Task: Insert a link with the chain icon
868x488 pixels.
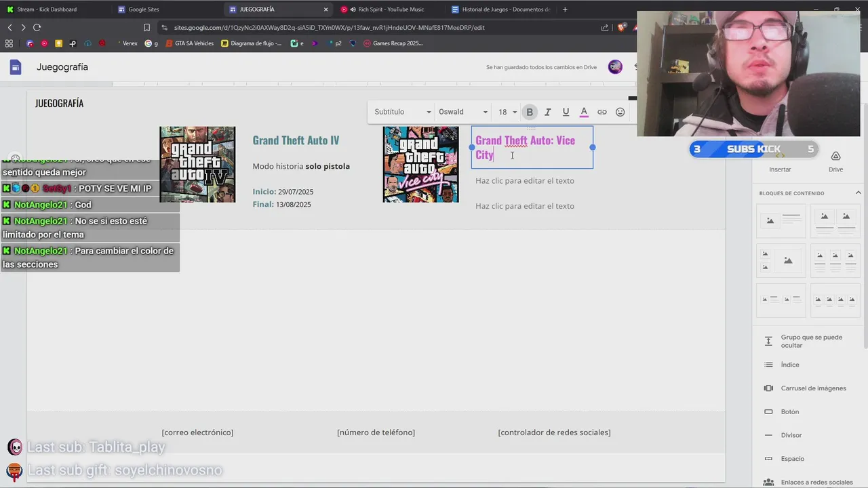Action: [602, 112]
